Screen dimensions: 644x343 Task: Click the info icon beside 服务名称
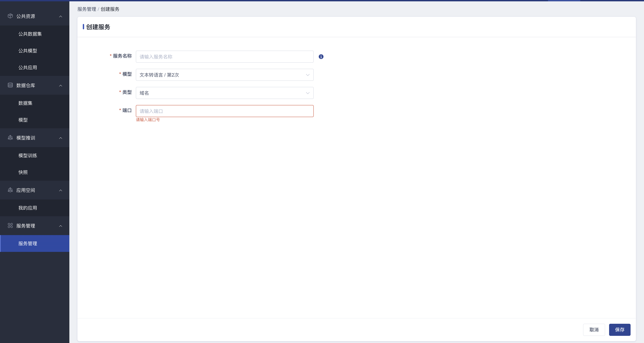pos(321,57)
